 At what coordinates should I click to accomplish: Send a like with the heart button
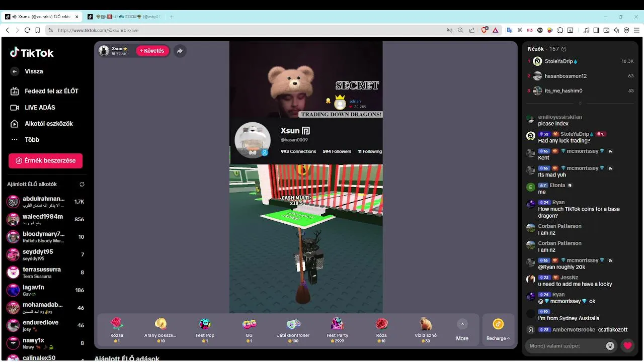(627, 345)
